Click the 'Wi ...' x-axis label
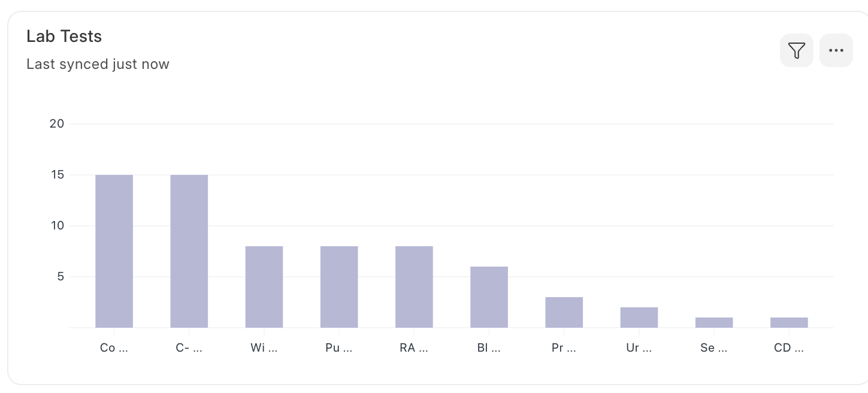Viewport: 868px width, 393px height. pos(264,348)
